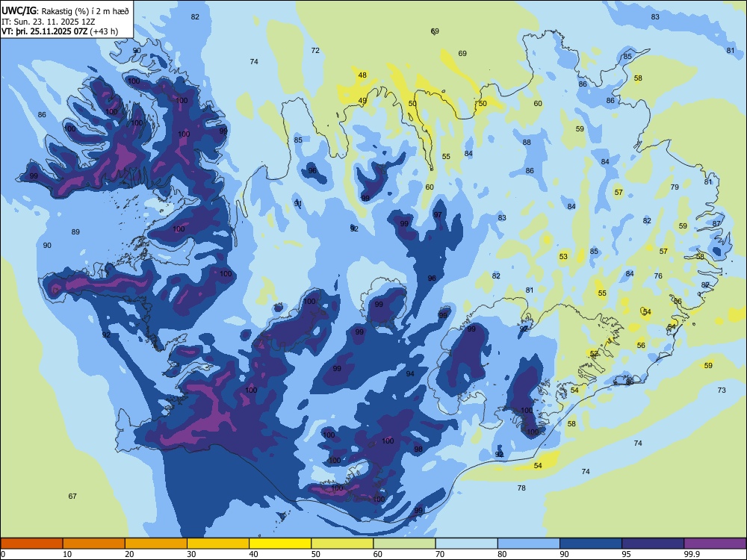Click the map value '76'

pyautogui.click(x=658, y=276)
